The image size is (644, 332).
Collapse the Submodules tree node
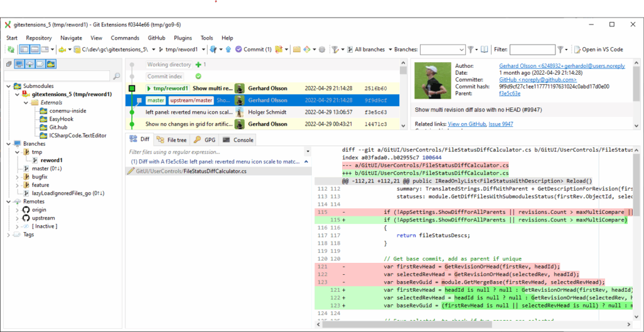[9, 86]
